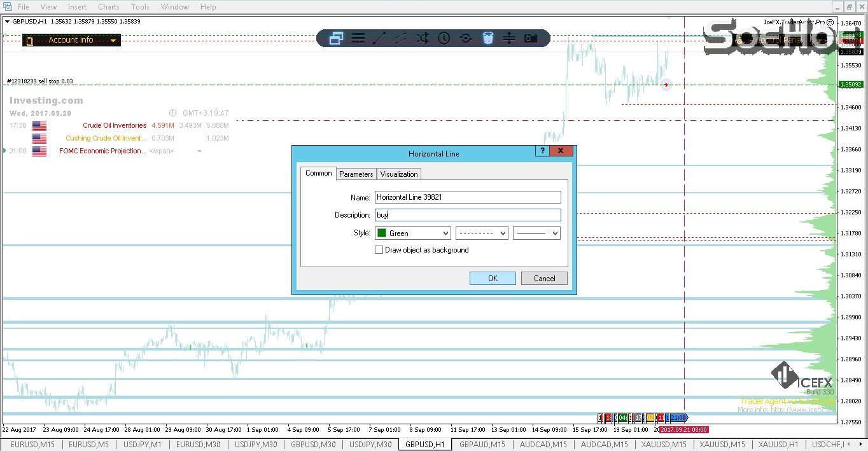The image size is (868, 451).
Task: Expand the Account info panel dropdown
Action: pyautogui.click(x=113, y=40)
